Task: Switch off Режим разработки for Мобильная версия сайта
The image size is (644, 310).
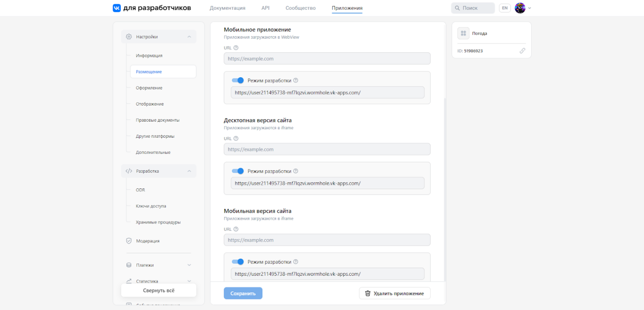Action: [x=238, y=262]
